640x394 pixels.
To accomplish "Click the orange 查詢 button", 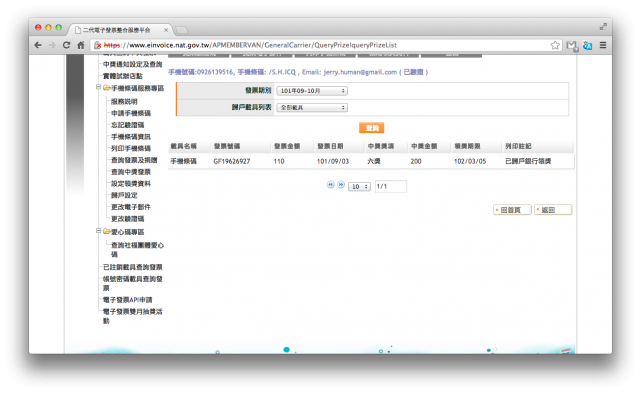I will tap(371, 128).
